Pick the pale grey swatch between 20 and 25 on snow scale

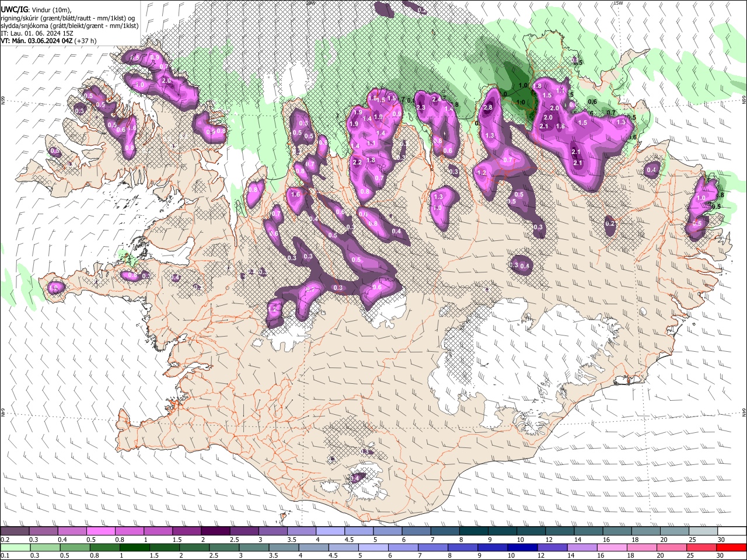pos(675,531)
